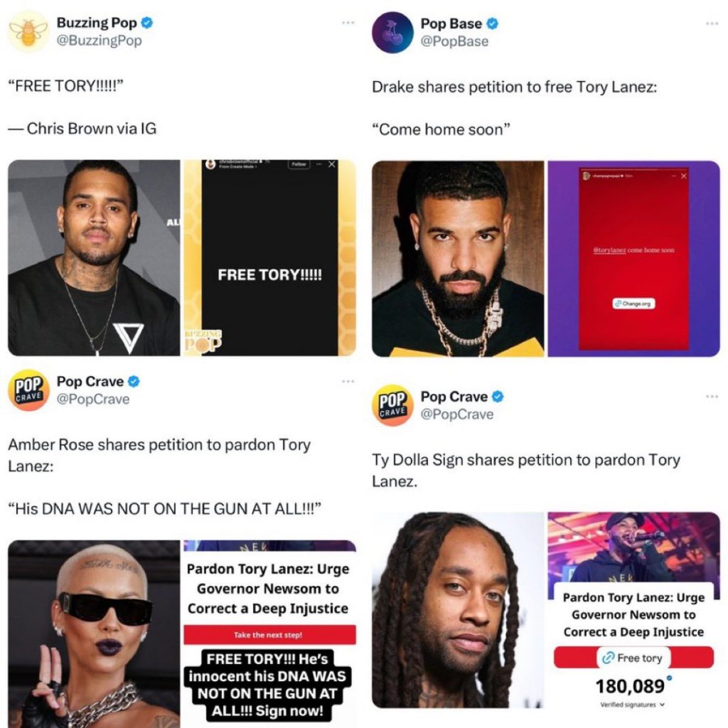This screenshot has height=728, width=728.
Task: Open the @BuzzingPop handle link
Action: (99, 41)
